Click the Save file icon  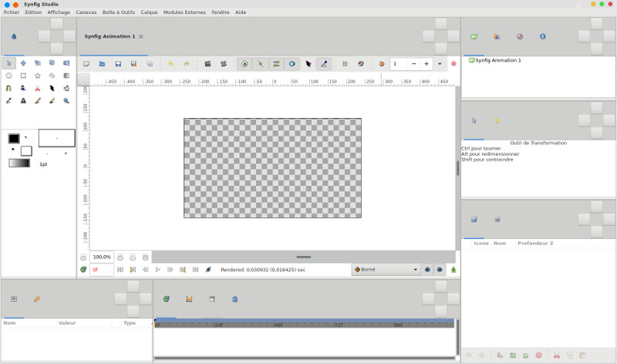pyautogui.click(x=118, y=63)
